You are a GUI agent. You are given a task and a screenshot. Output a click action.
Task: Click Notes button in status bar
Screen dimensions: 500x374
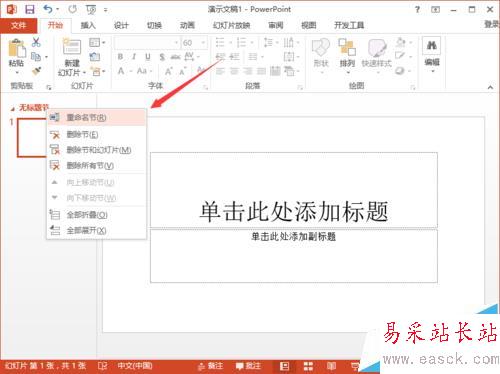tap(210, 366)
